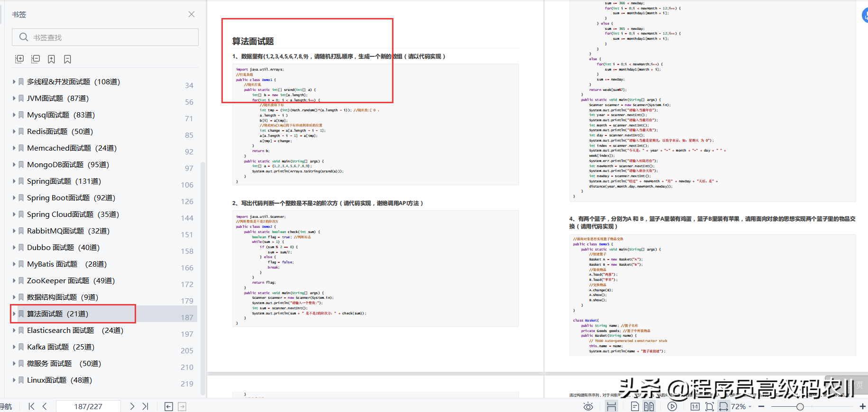The width and height of the screenshot is (868, 412).
Task: Open the ZooKeeper 面试题 (49道) bookmark
Action: coord(71,280)
